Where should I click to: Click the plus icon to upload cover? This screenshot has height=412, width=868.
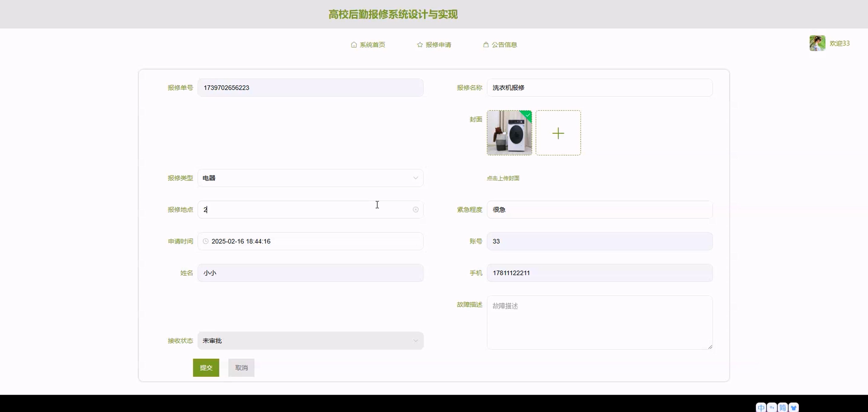(x=558, y=133)
